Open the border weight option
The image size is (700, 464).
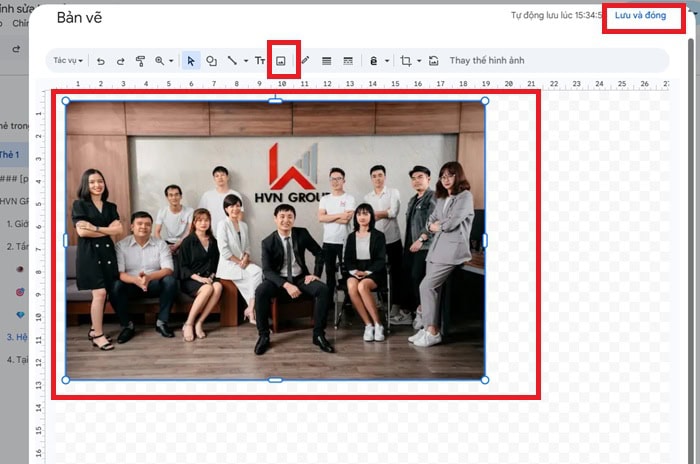point(327,61)
